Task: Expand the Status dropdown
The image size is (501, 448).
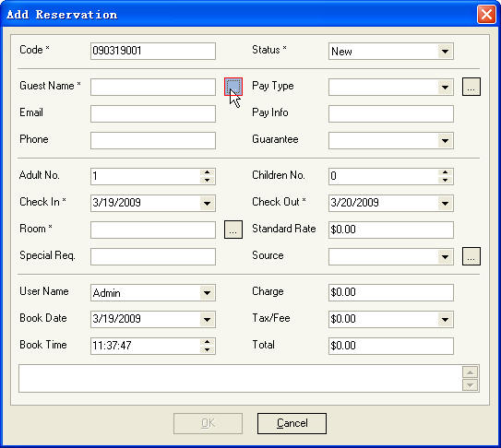Action: click(445, 51)
